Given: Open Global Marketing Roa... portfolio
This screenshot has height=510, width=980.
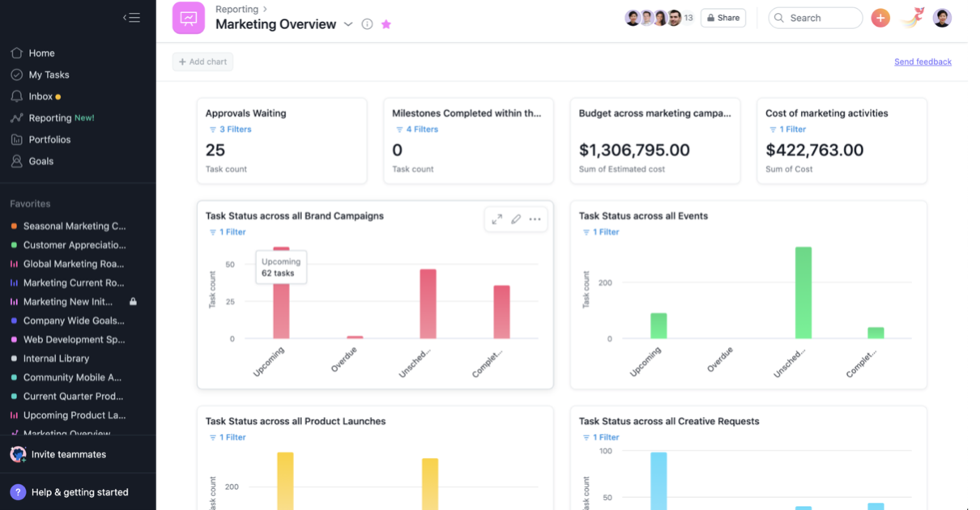Looking at the screenshot, I should click(x=74, y=264).
